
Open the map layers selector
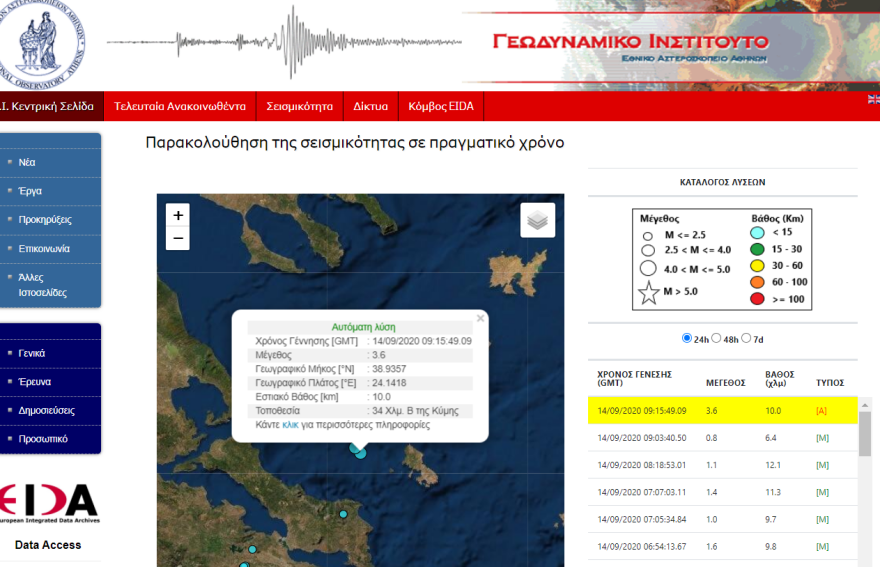(x=538, y=220)
